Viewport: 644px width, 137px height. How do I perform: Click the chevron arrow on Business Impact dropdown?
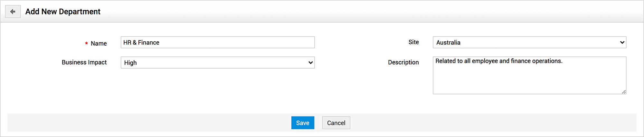(x=310, y=63)
